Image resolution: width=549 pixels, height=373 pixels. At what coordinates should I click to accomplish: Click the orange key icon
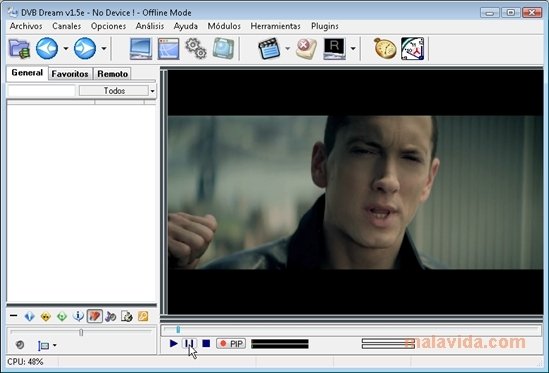click(143, 317)
